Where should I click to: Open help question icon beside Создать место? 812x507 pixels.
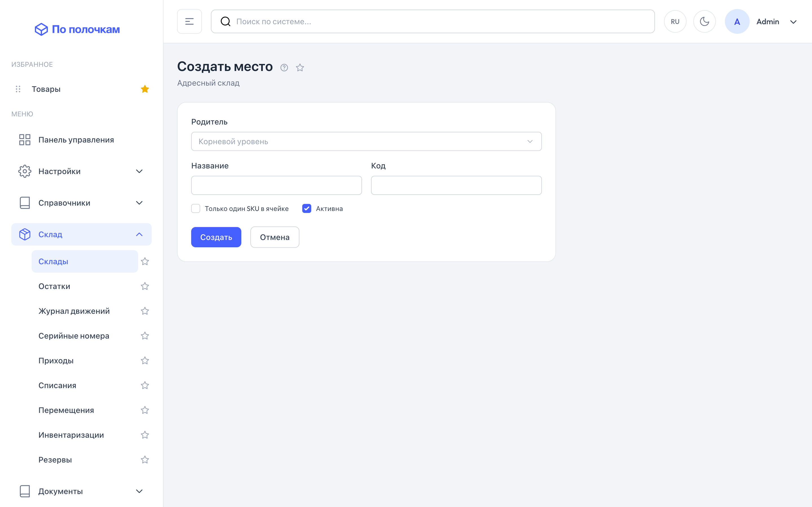(x=284, y=68)
